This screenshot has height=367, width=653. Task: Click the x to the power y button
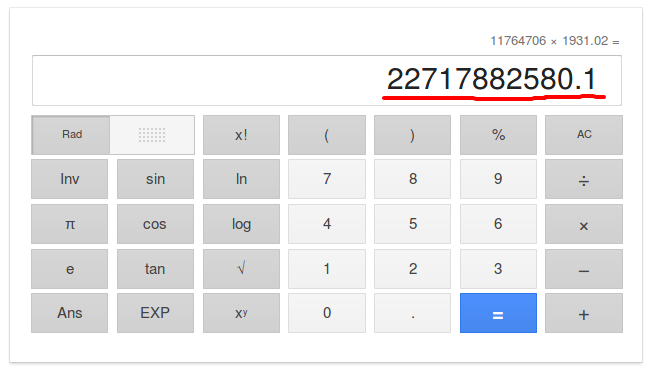tap(241, 313)
